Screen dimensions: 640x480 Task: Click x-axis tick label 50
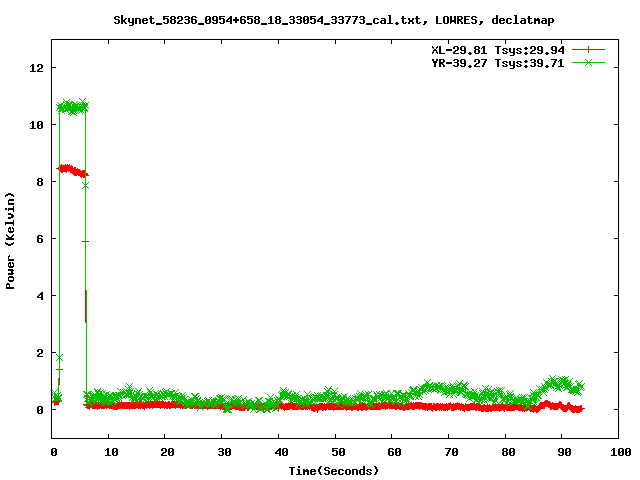338,452
